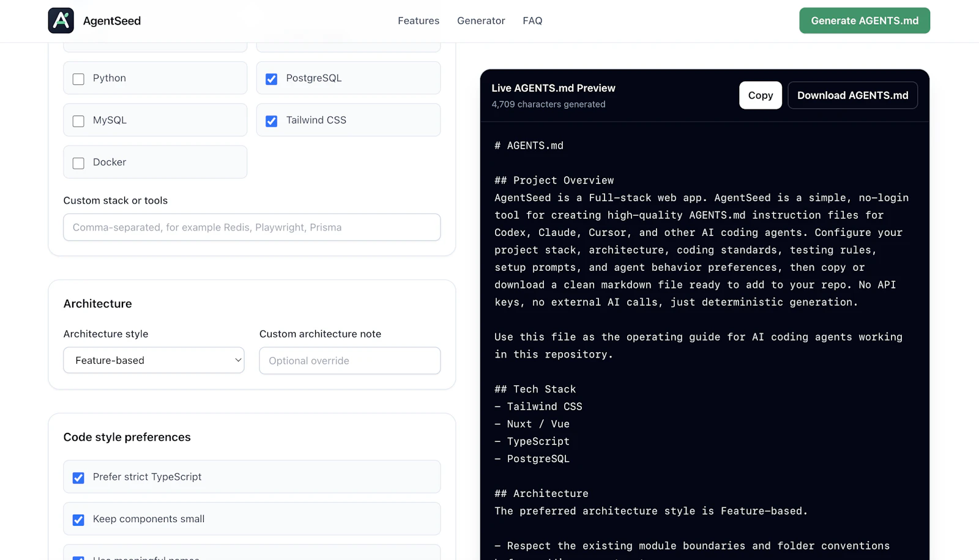979x560 pixels.
Task: Enable the Python checkbox
Action: tap(78, 79)
